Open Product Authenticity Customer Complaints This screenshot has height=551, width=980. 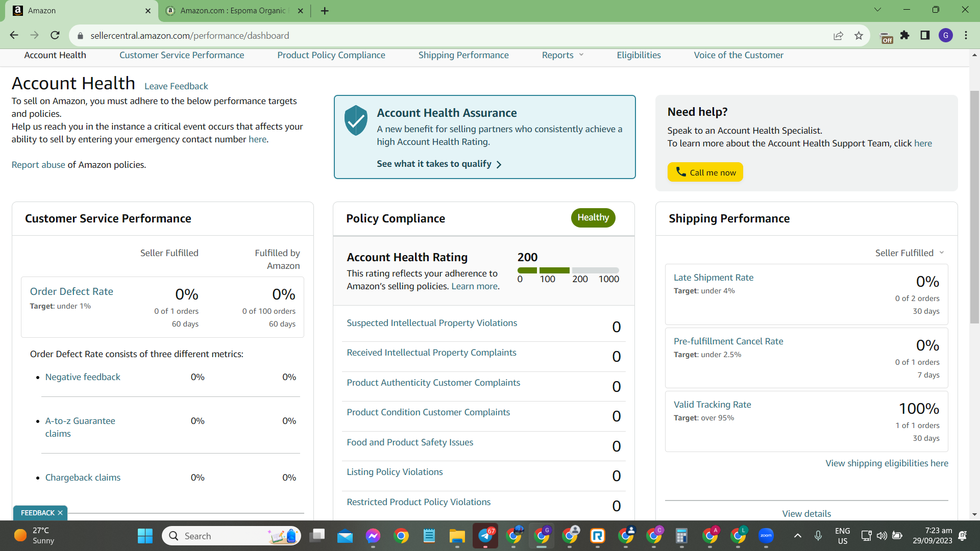433,383
